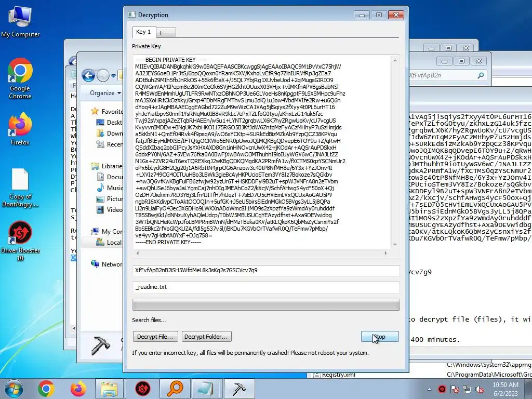Select Recent Places under Favorites

coord(109,144)
